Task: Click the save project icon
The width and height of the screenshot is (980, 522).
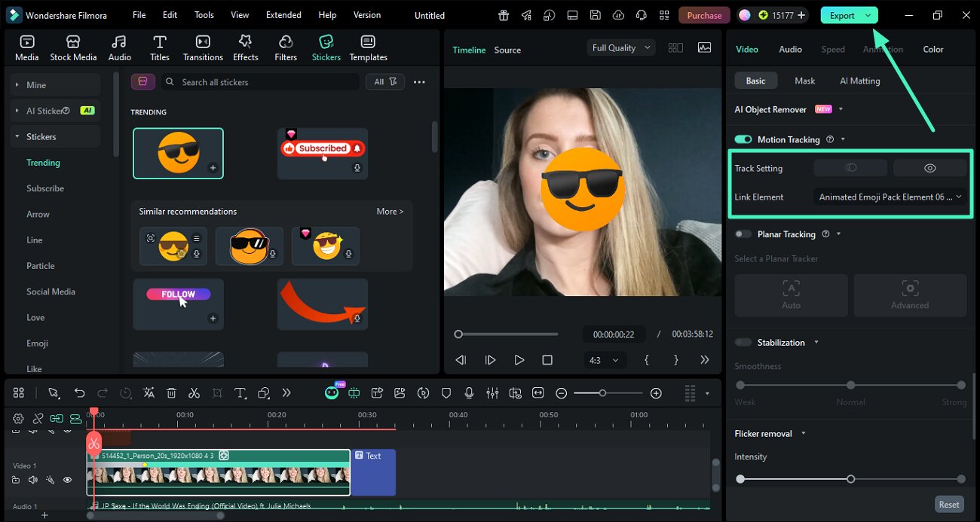Action: click(596, 15)
